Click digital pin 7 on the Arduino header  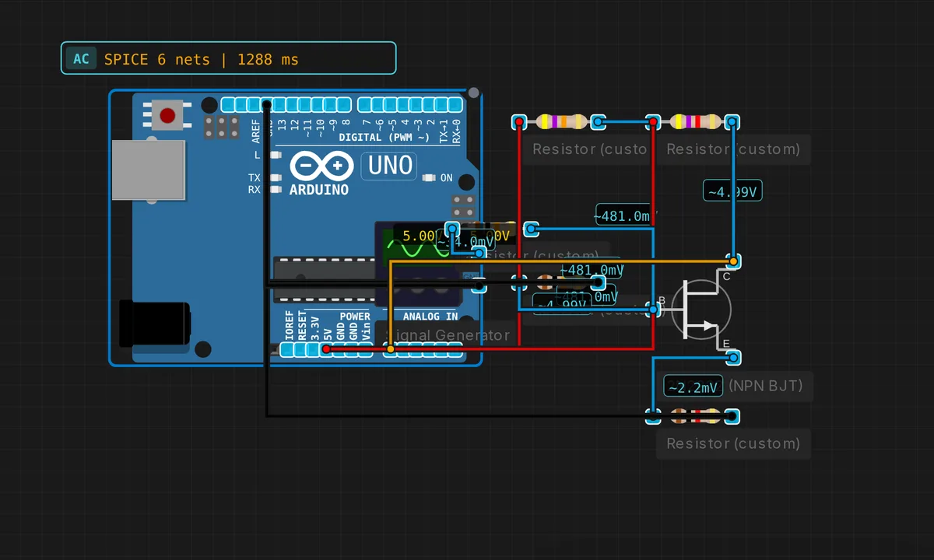click(364, 104)
